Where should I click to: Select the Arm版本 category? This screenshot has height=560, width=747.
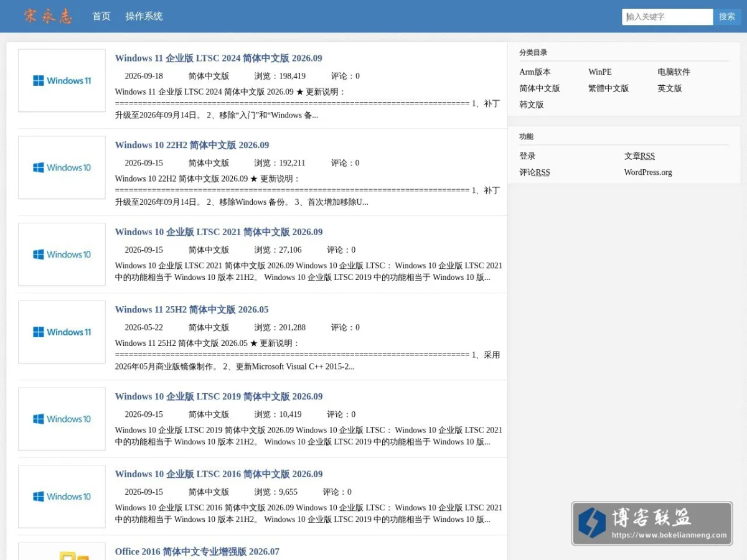[535, 72]
